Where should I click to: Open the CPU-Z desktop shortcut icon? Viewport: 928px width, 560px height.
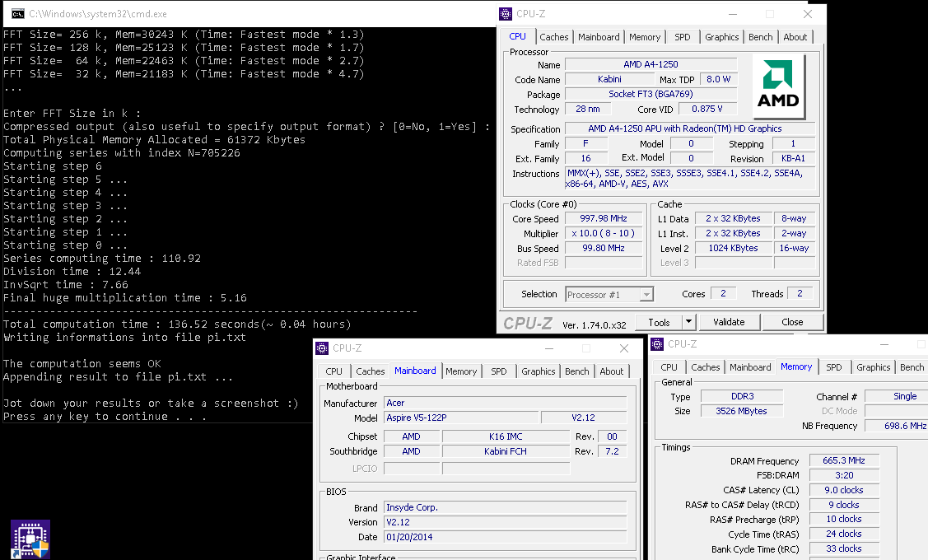(x=30, y=539)
